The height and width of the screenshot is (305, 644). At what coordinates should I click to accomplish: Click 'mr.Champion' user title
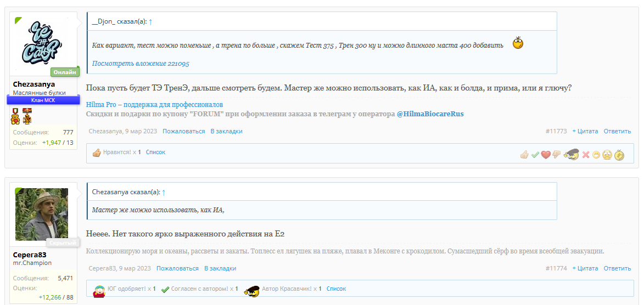point(32,263)
